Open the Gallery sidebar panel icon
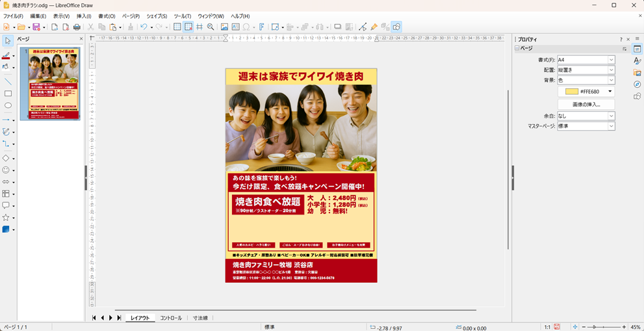This screenshot has height=331, width=644. pos(637,73)
